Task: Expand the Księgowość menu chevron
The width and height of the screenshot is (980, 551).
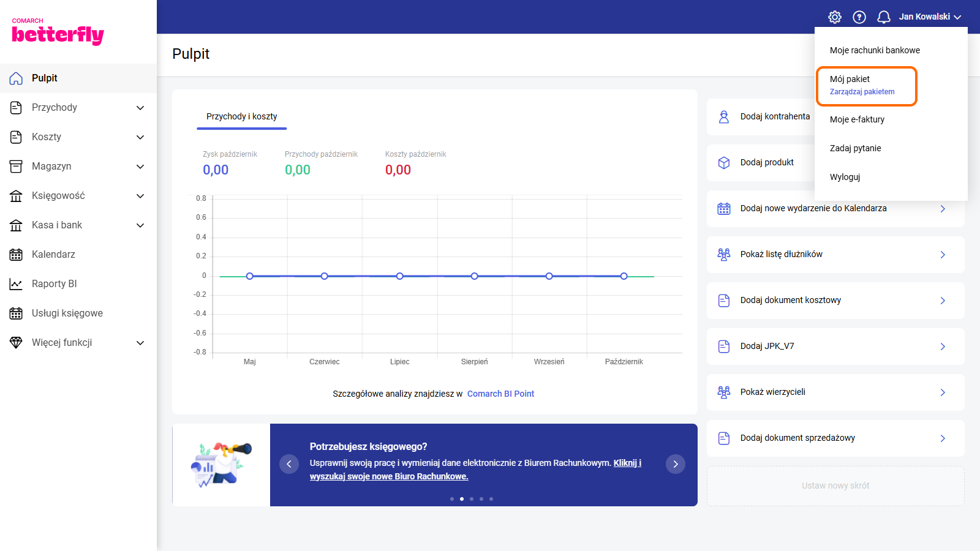Action: (140, 196)
